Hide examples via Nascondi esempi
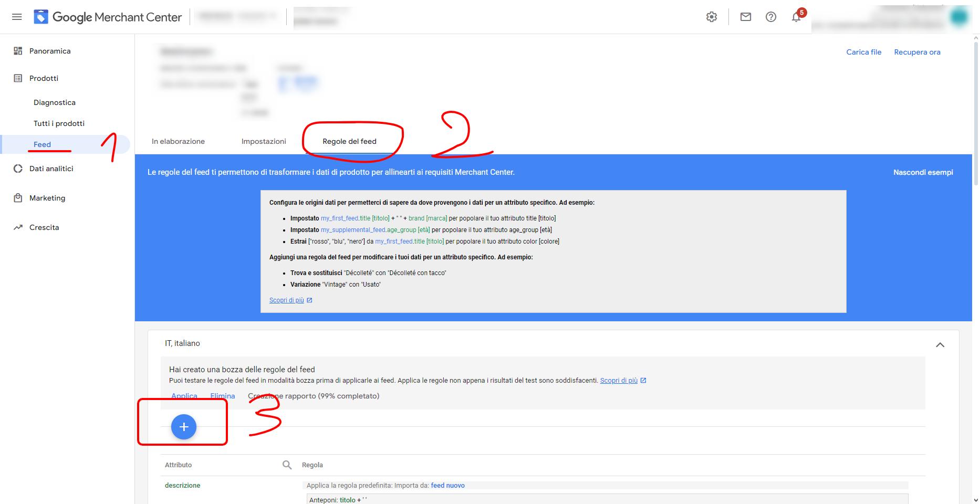 (x=923, y=172)
